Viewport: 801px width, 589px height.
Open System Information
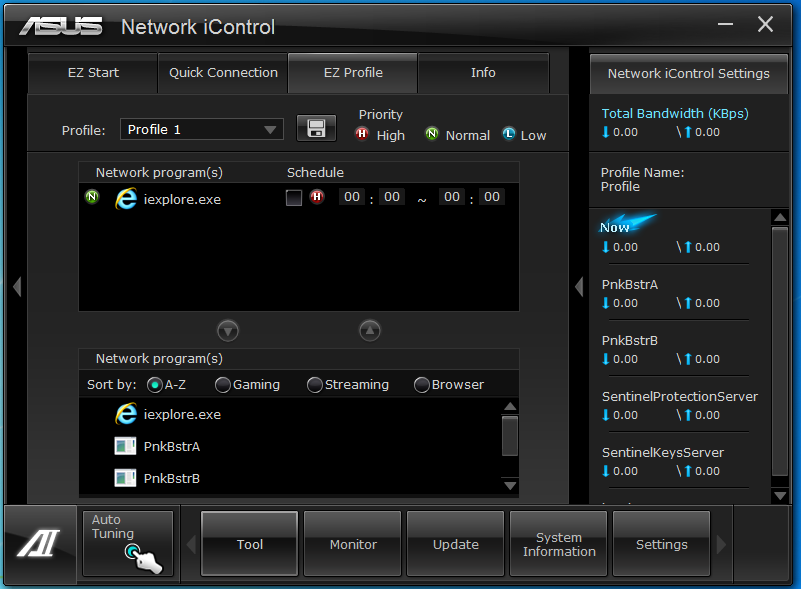pos(559,544)
